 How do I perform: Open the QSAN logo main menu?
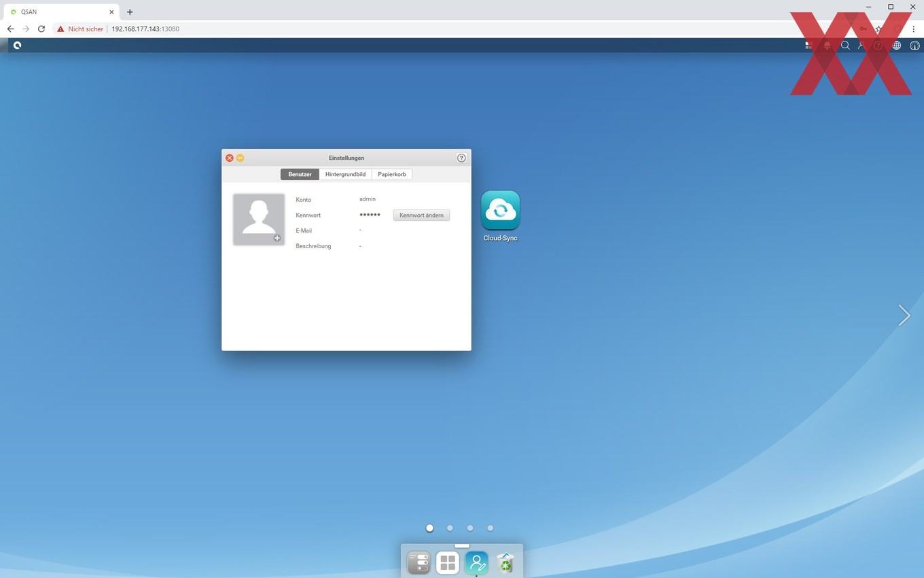pyautogui.click(x=17, y=45)
